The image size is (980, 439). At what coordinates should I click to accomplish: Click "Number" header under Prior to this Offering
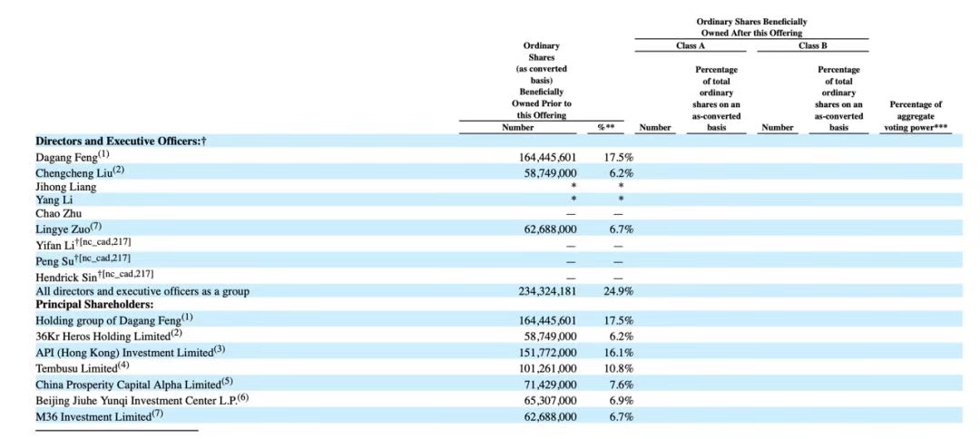(x=518, y=127)
